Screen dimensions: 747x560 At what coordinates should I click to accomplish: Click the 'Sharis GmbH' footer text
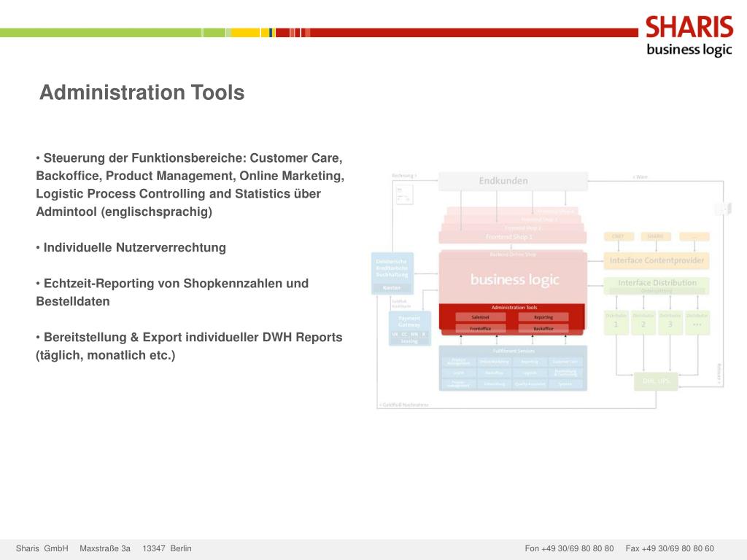(42, 548)
